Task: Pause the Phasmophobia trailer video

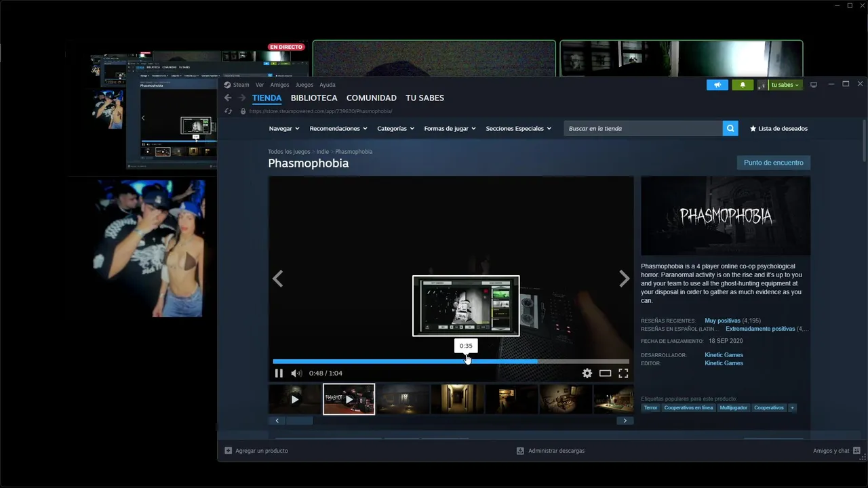Action: click(x=279, y=373)
